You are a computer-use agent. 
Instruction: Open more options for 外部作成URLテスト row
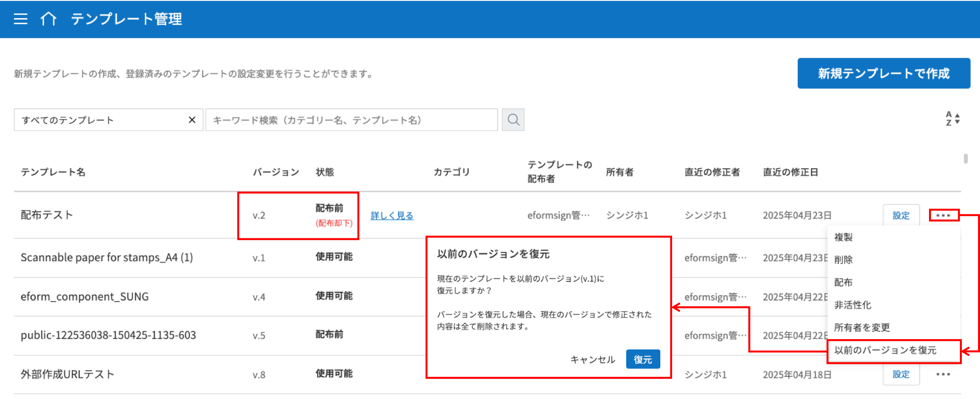click(x=943, y=374)
